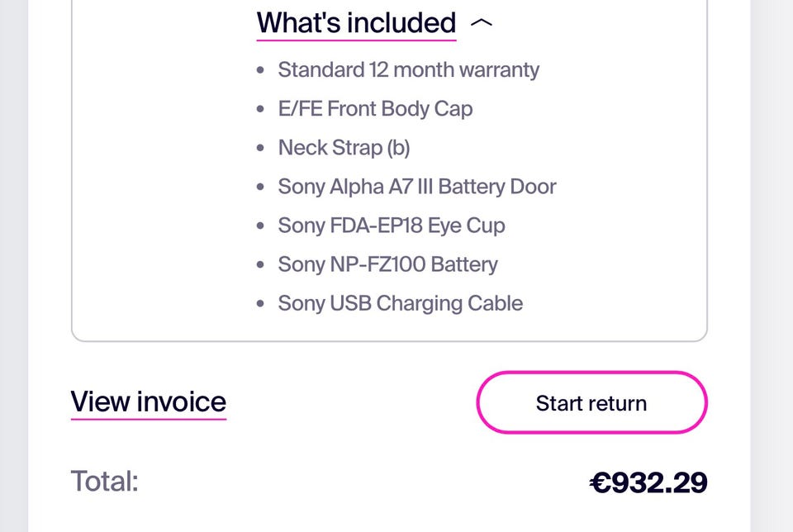Click the bullet beside Sony USB Charging Cable
This screenshot has height=532, width=793.
(261, 304)
